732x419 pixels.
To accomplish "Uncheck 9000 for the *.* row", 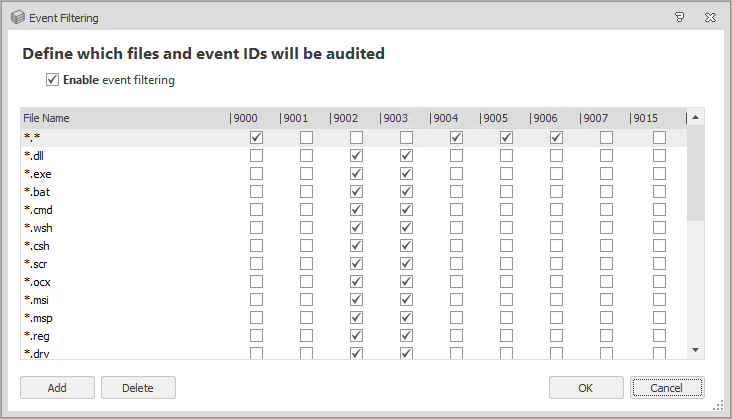I will (257, 138).
